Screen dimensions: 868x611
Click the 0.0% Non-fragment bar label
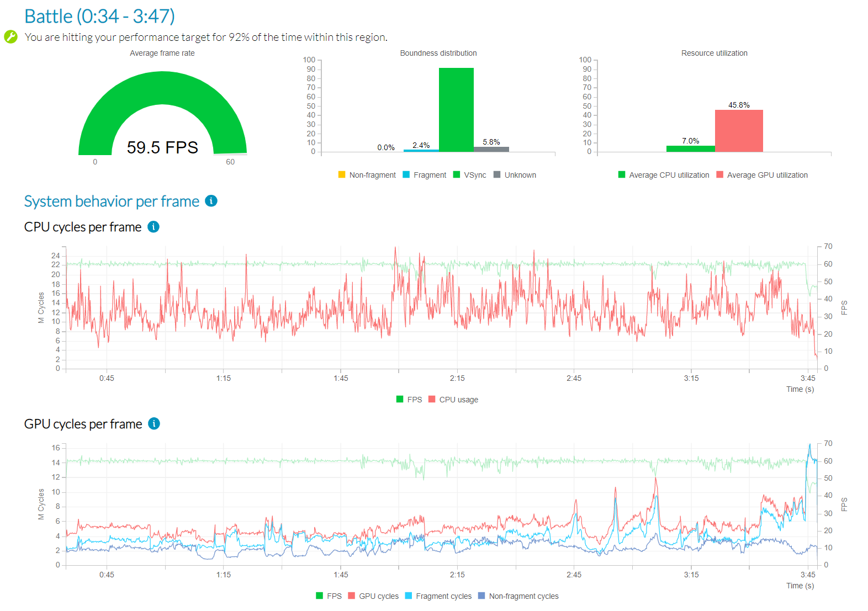(x=386, y=147)
